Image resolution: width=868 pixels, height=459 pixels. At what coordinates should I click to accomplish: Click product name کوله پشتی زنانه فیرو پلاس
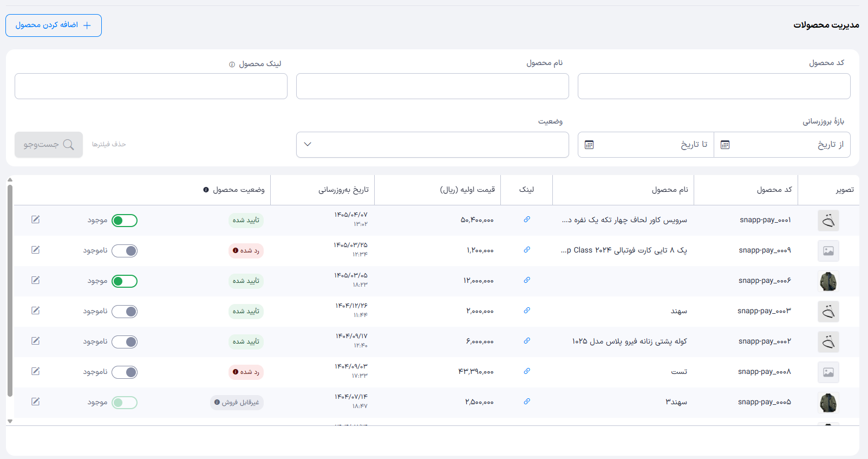tap(629, 341)
